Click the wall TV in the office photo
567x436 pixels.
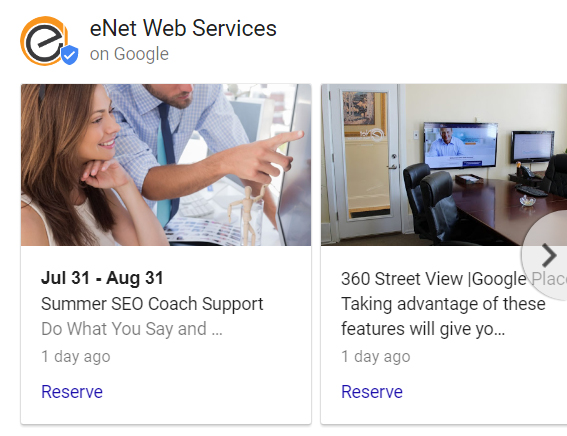pyautogui.click(x=460, y=145)
